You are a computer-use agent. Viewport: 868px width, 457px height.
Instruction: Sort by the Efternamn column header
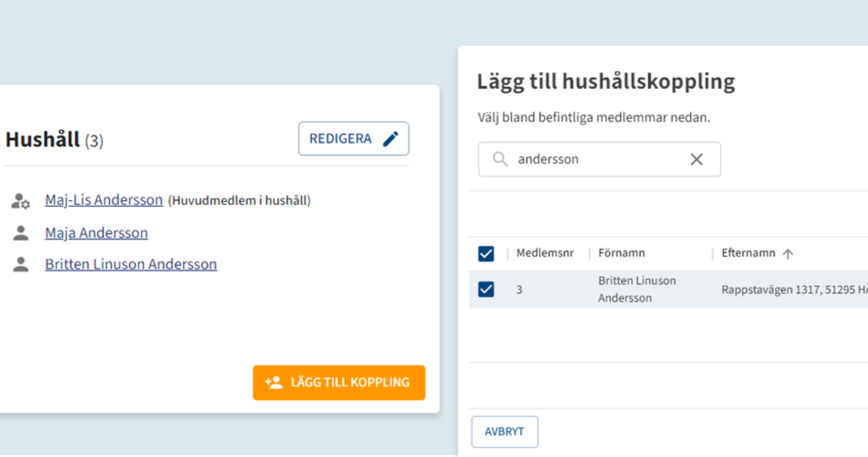[x=748, y=253]
